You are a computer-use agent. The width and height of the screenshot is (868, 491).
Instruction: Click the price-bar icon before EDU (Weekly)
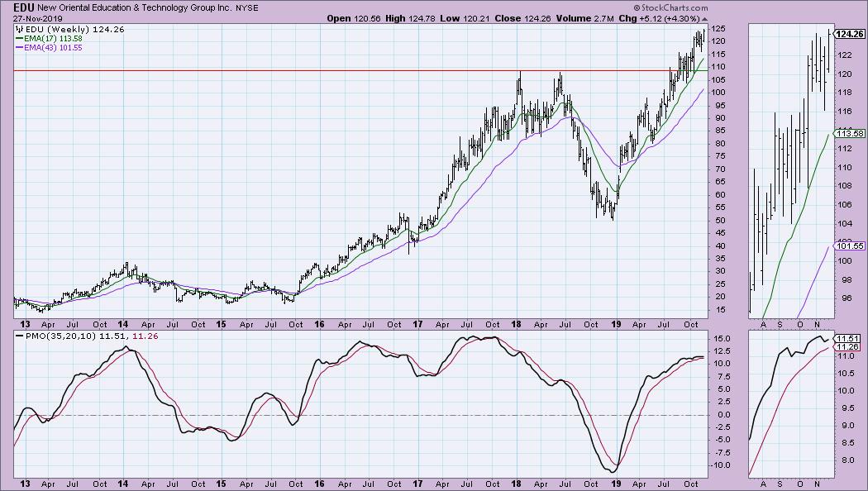click(19, 29)
